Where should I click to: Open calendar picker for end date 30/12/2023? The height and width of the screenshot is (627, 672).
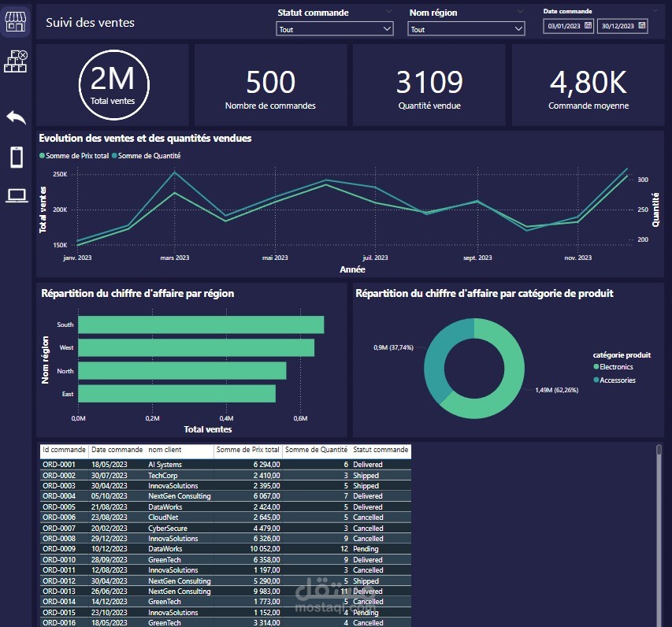[641, 26]
